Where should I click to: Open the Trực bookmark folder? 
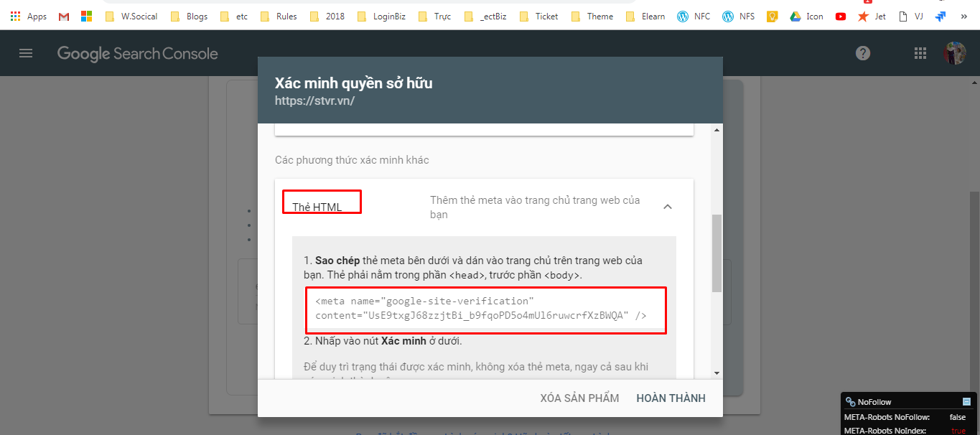(435, 16)
